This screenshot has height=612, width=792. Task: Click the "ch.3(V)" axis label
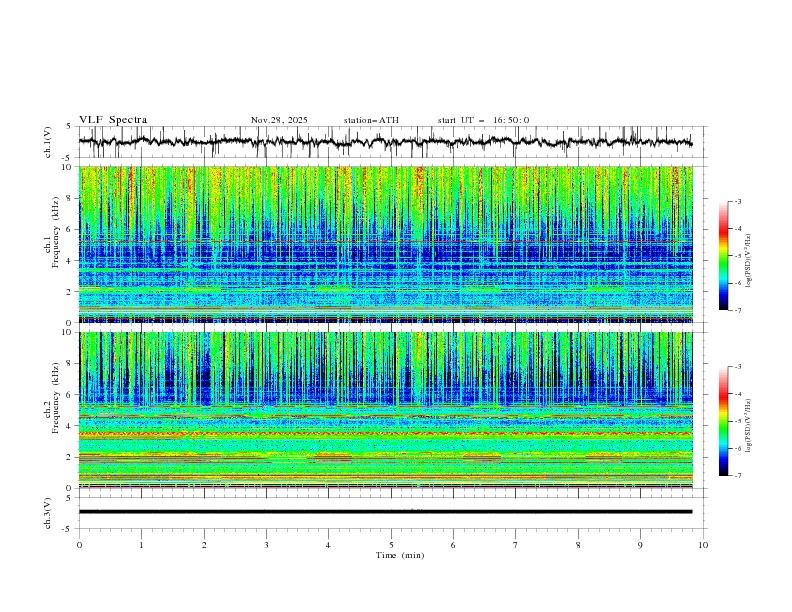(x=48, y=513)
